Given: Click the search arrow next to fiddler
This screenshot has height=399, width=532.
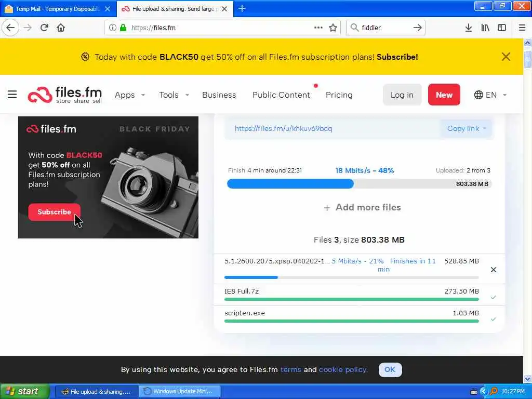Looking at the screenshot, I should (417, 28).
